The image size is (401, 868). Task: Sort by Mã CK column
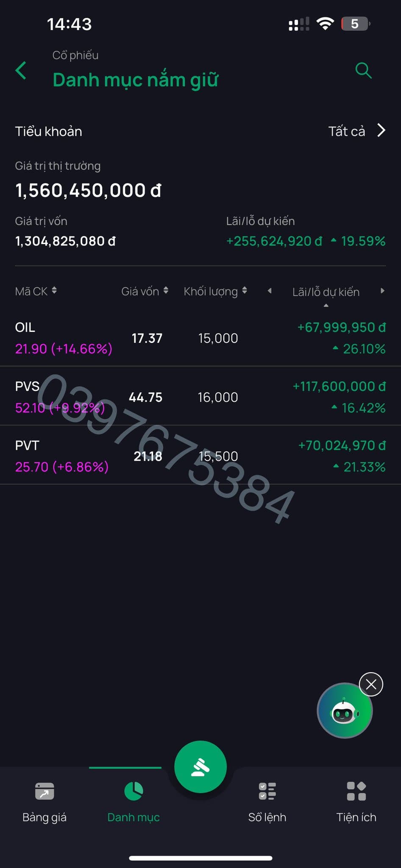pyautogui.click(x=36, y=291)
